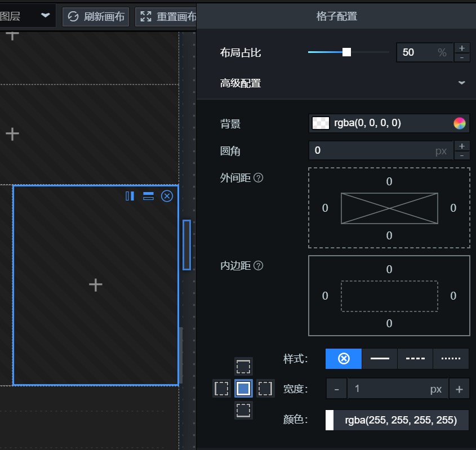Split selected cell into rows icon
Screen dimensions: 476x450
point(148,196)
